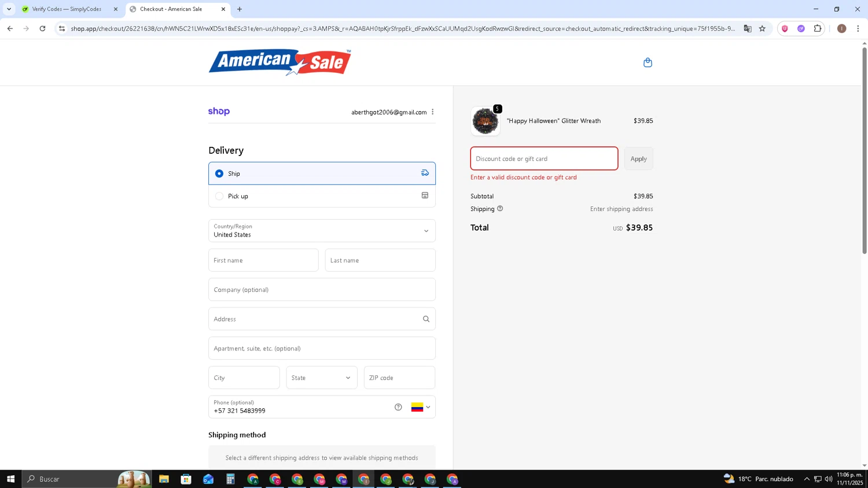The width and height of the screenshot is (868, 488).
Task: Show hidden system tray icons
Action: click(x=807, y=479)
